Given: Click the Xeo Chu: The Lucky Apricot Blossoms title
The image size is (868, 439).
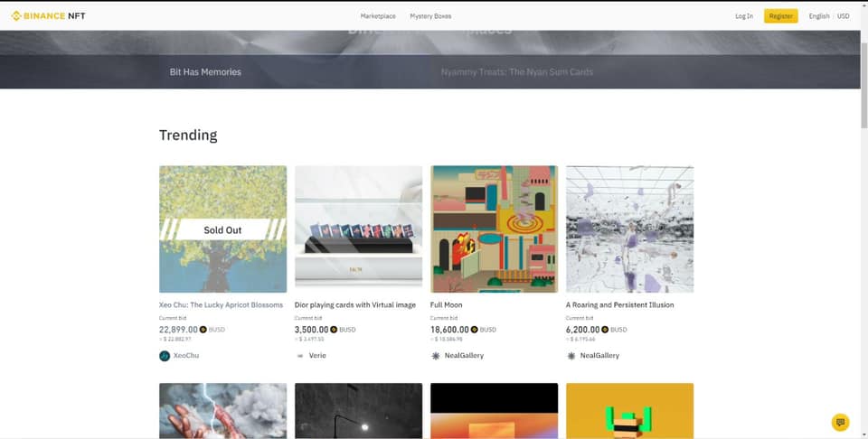Looking at the screenshot, I should click(221, 305).
